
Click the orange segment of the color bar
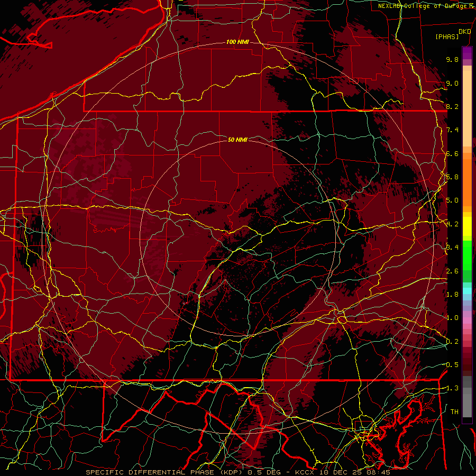pos(467,182)
